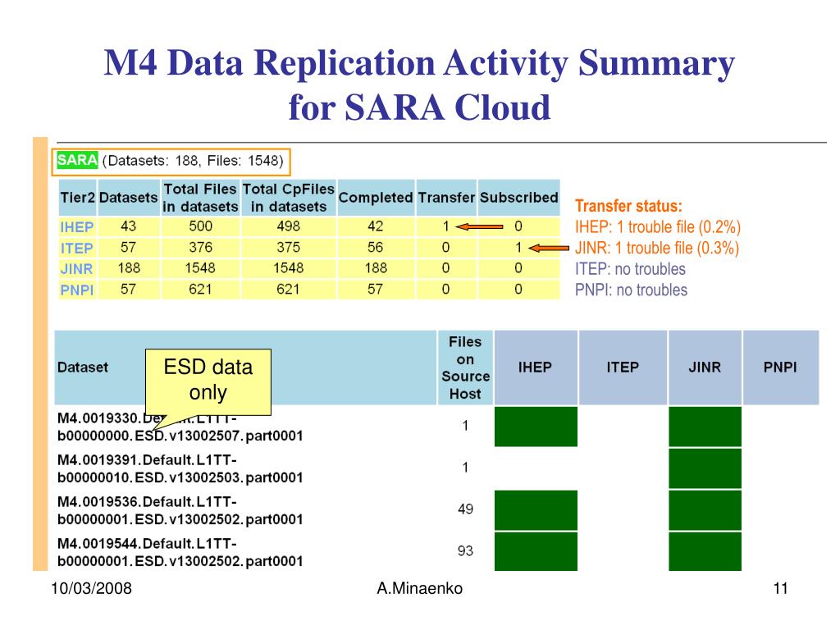Click the ITEP CpFiles value 375
The width and height of the screenshot is (840, 630).
click(288, 248)
